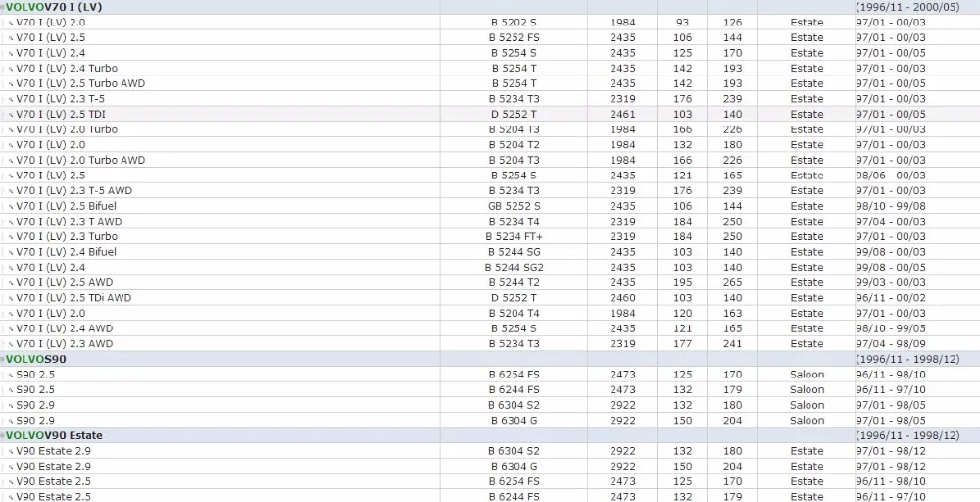Click the 177 kW value
Viewport: 980px width, 502px height.
coord(682,344)
